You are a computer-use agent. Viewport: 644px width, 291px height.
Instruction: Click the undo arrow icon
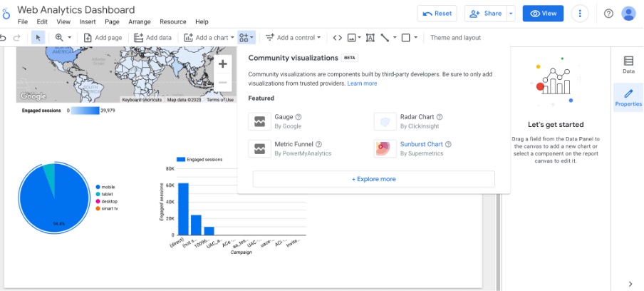(4, 38)
